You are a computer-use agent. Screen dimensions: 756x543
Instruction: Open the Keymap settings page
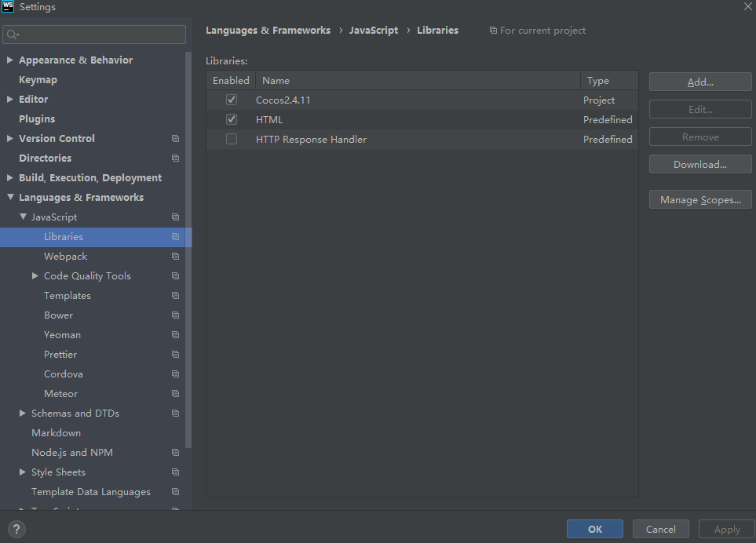(38, 80)
